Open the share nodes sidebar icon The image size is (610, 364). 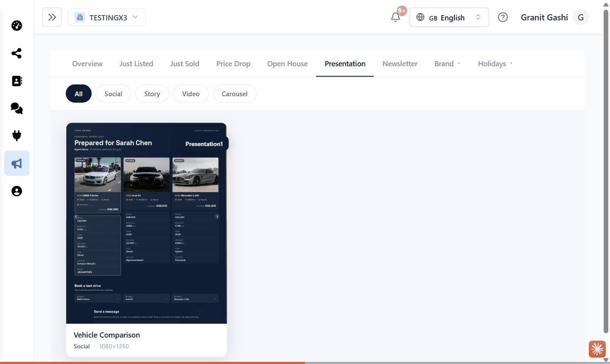pos(16,53)
